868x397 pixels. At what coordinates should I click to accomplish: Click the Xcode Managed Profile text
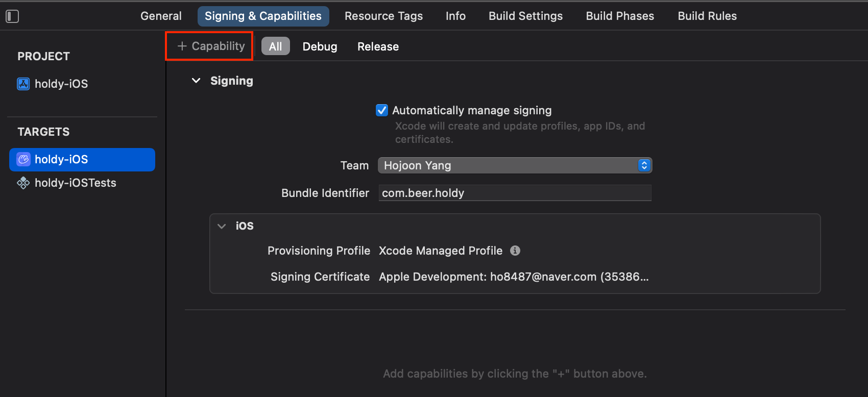click(x=441, y=251)
